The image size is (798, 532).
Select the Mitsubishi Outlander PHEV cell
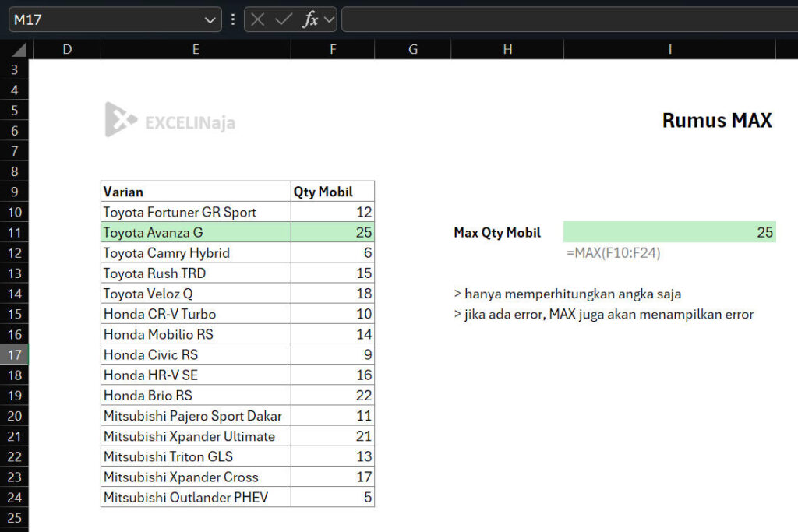point(196,497)
